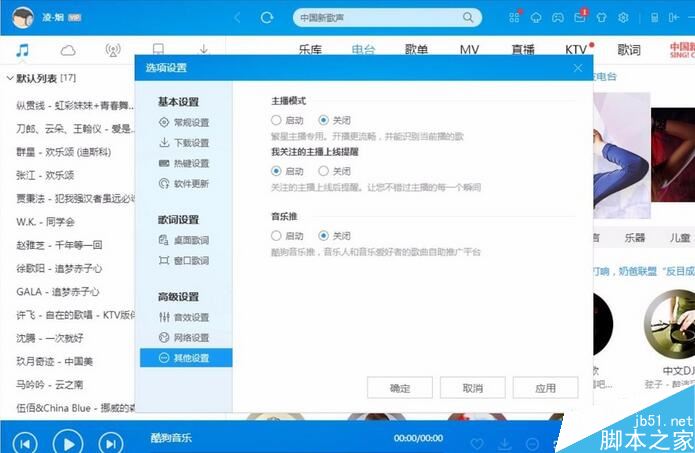Viewport: 695px width, 453px height.
Task: Click the search magnifier icon
Action: coord(468,17)
